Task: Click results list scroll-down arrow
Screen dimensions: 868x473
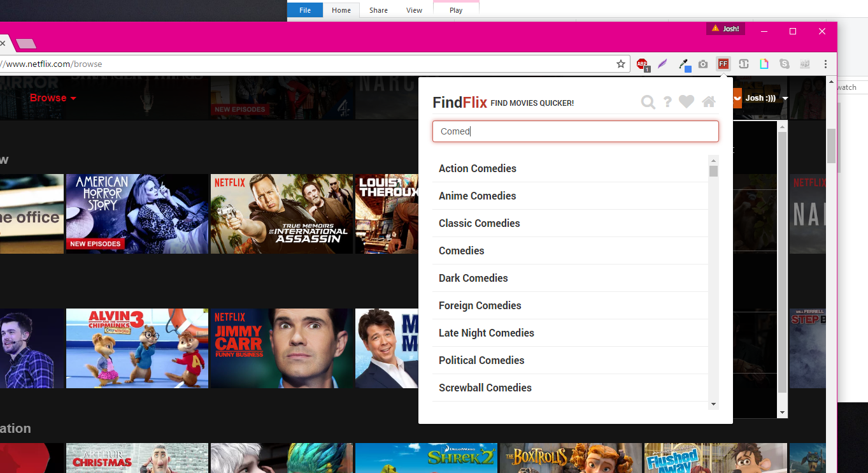Action: [x=713, y=404]
